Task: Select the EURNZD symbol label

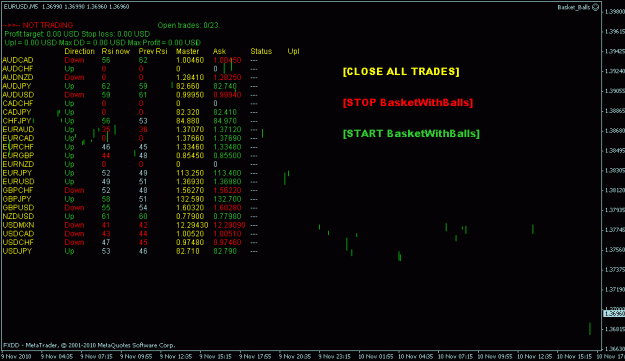Action: tap(18, 164)
